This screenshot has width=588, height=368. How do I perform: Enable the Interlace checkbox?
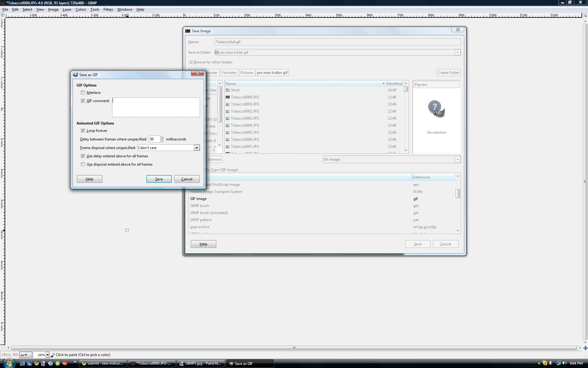point(83,93)
